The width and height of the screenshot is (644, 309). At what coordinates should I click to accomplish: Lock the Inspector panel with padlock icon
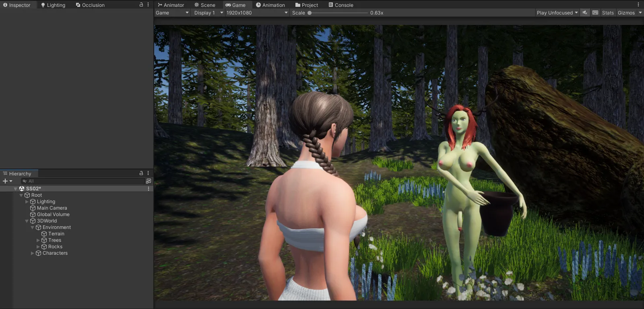pos(141,5)
